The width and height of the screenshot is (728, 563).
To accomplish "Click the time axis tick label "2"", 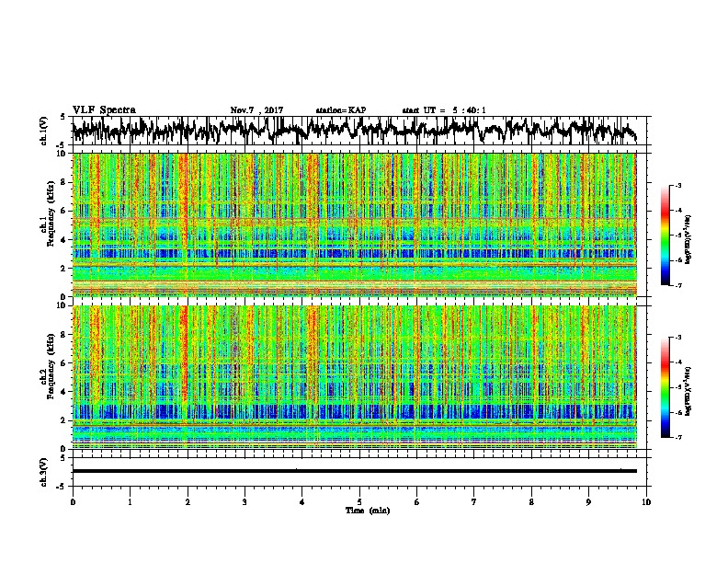I will tap(188, 502).
